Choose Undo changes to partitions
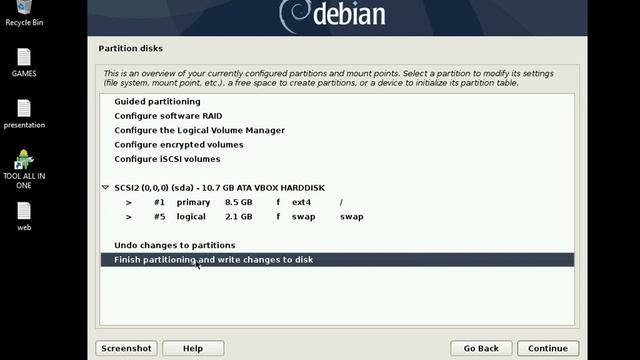 click(337, 245)
